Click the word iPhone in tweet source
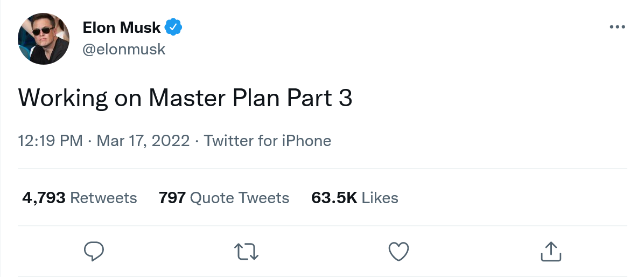Screen dimensions: 644x277 pos(306,141)
